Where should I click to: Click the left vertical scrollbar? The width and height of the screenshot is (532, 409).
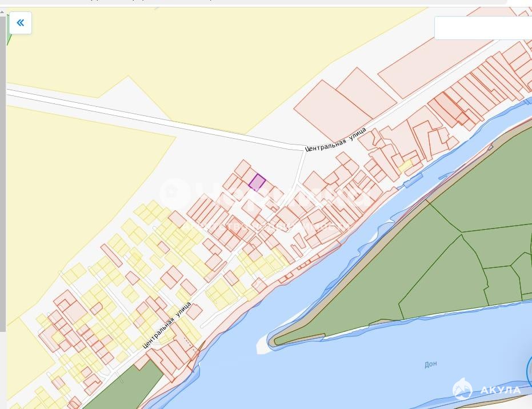click(3, 171)
